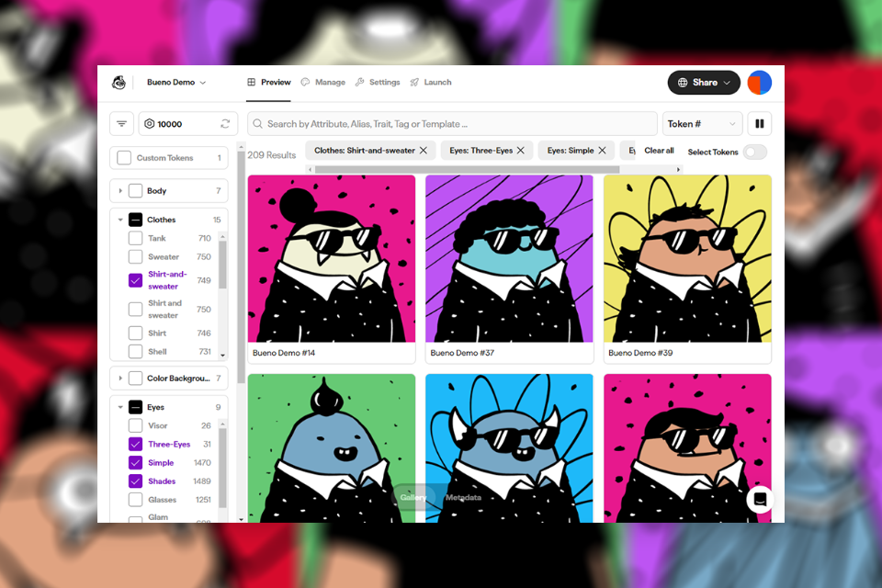This screenshot has height=588, width=882.
Task: Click the Clothes list scrollbar thumb
Action: [222, 265]
